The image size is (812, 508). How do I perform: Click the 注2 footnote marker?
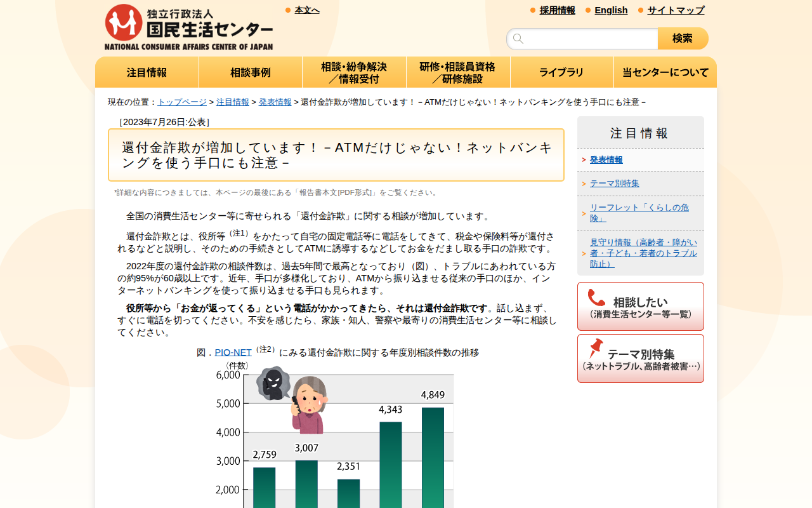pos(265,350)
